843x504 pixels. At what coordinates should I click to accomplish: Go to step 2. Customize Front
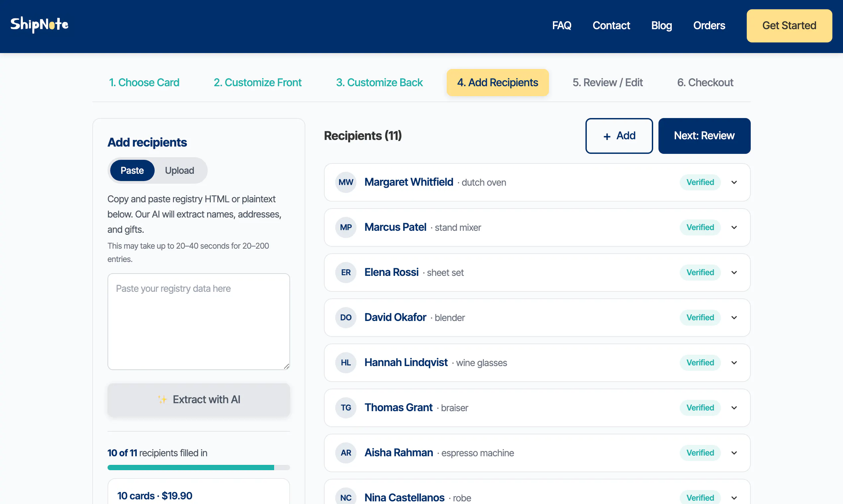(258, 83)
